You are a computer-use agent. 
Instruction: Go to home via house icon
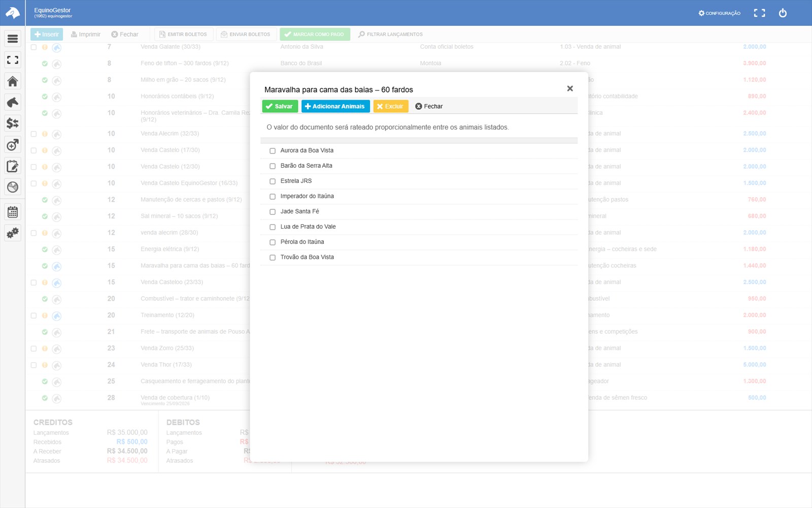13,81
